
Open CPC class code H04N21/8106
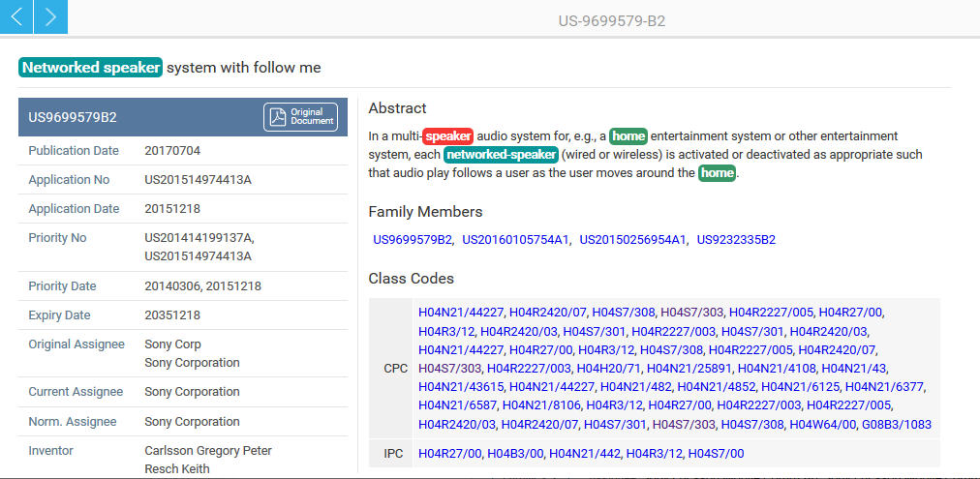[540, 405]
